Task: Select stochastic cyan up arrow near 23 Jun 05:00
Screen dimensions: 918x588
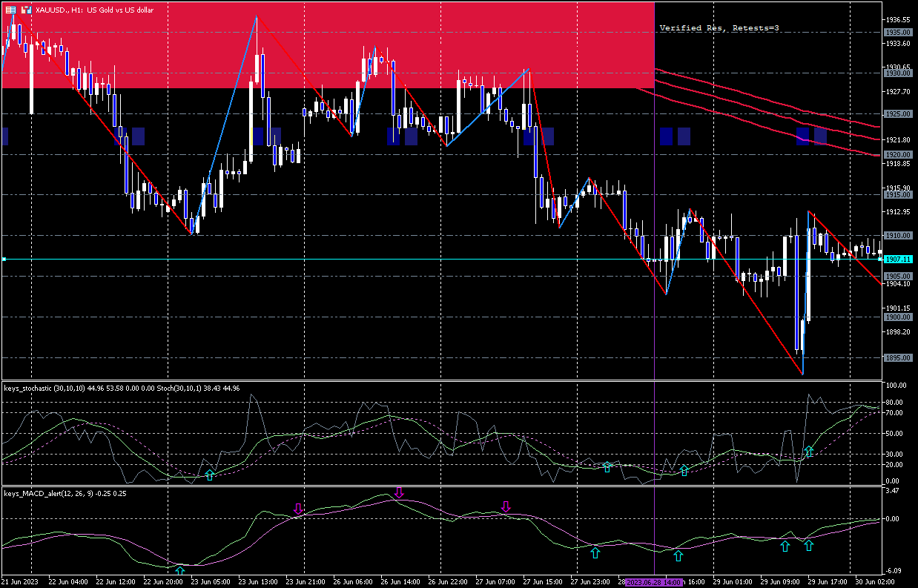Action: pyautogui.click(x=209, y=475)
